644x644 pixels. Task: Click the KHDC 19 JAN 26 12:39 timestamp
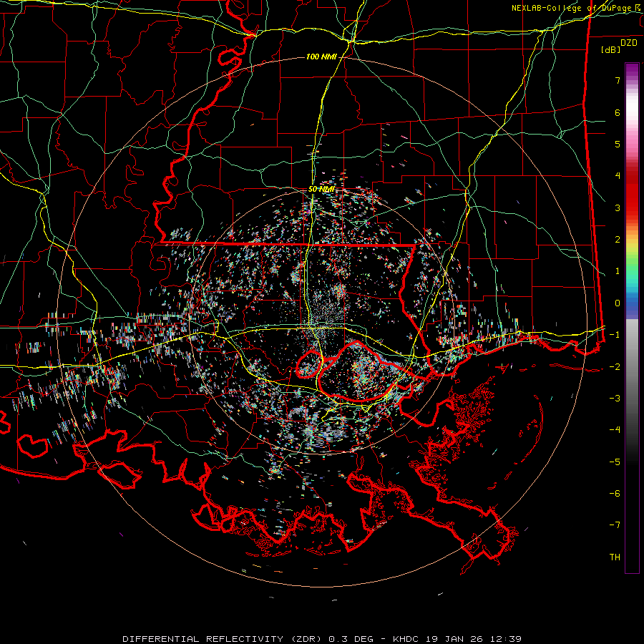[457, 639]
